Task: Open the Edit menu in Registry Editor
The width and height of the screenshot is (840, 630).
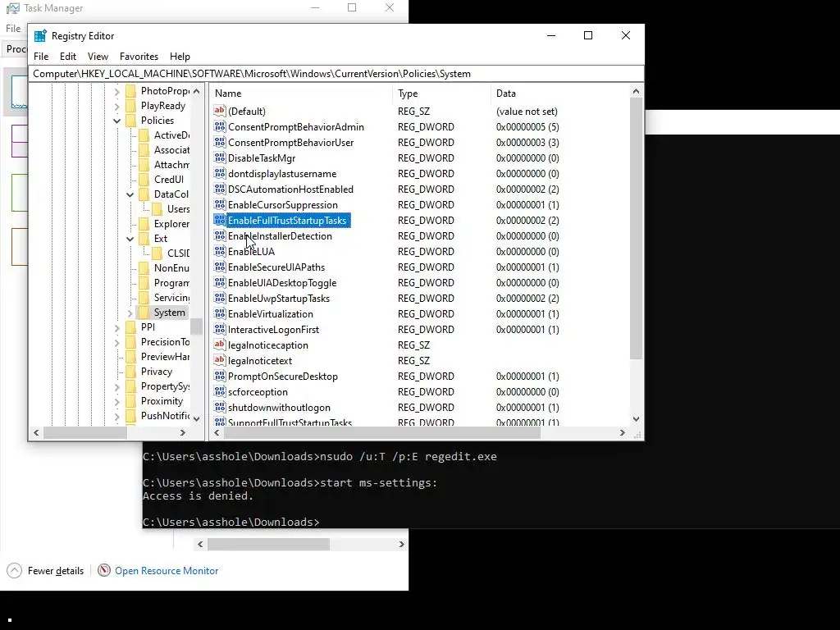Action: (68, 57)
